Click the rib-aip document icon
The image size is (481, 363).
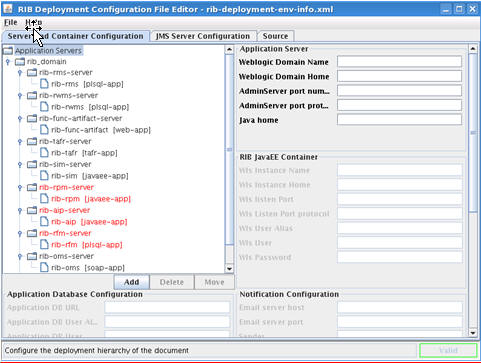click(44, 222)
